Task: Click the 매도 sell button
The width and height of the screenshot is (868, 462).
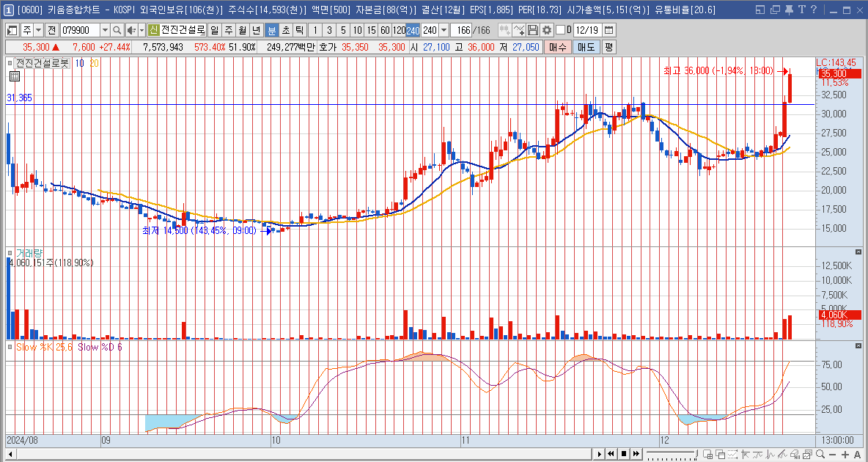Action: 586,47
